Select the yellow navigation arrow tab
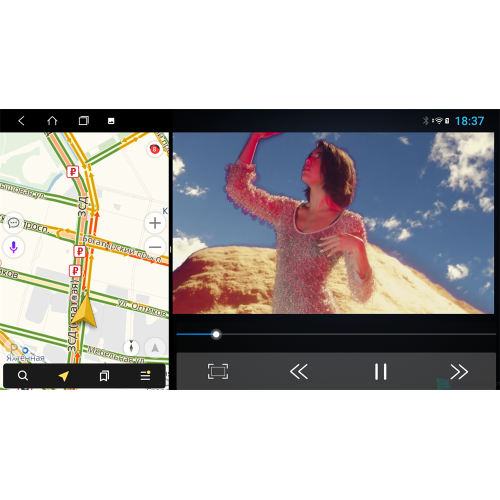 tap(64, 376)
